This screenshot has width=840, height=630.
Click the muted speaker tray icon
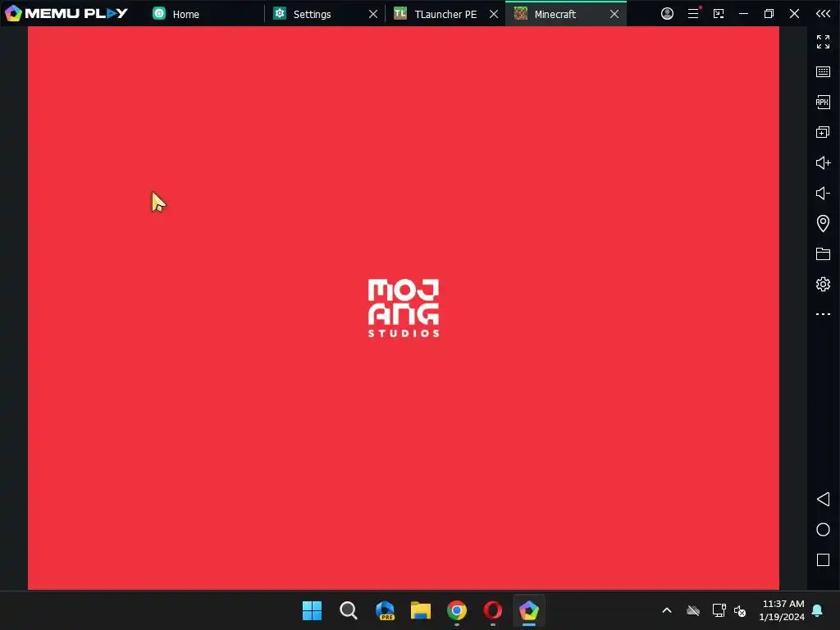740,610
